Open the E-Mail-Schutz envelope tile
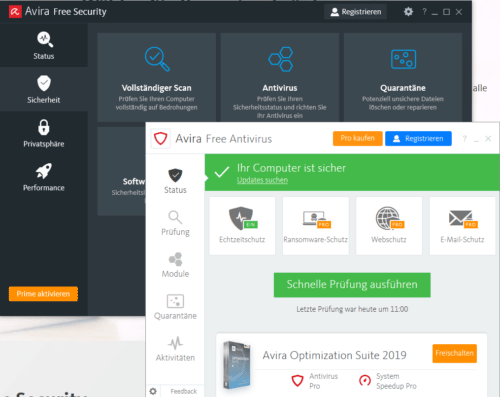Screen dimensions: 500x397 [462, 226]
